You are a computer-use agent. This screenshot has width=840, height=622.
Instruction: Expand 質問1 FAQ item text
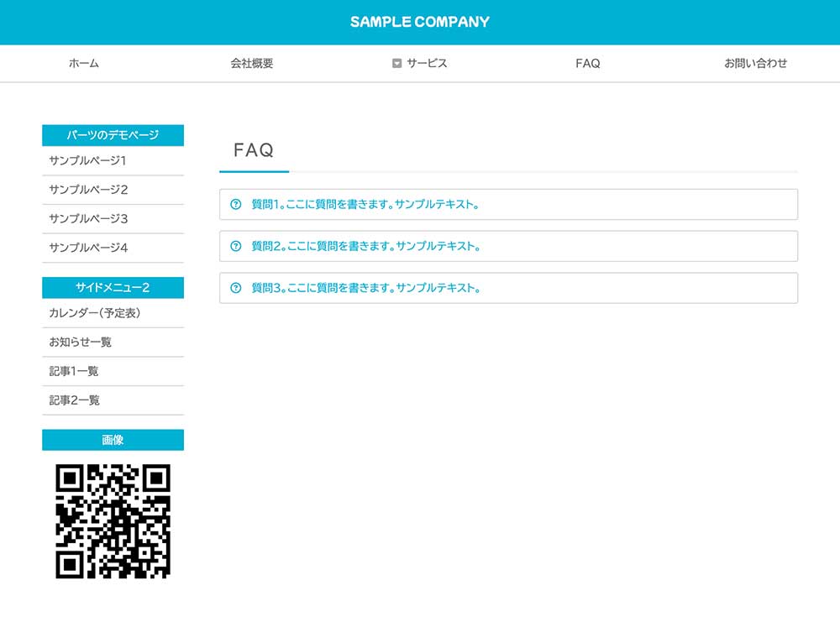365,204
